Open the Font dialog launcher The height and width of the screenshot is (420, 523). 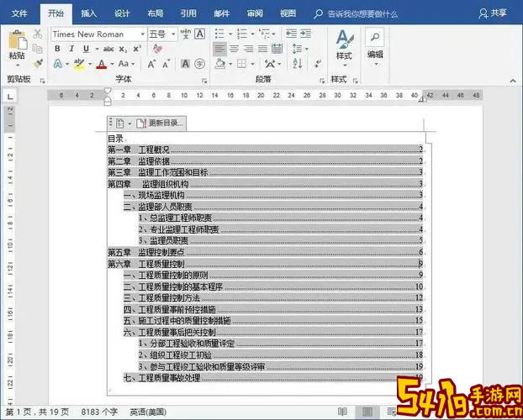(204, 81)
